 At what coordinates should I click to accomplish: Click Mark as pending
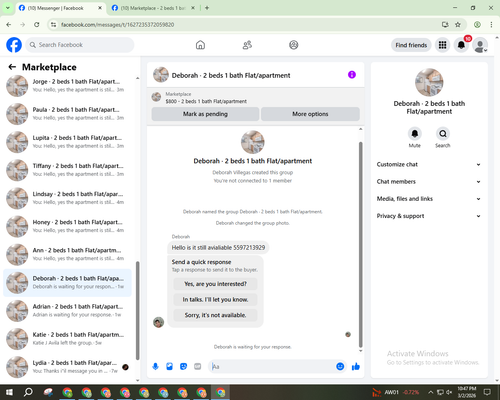[205, 114]
